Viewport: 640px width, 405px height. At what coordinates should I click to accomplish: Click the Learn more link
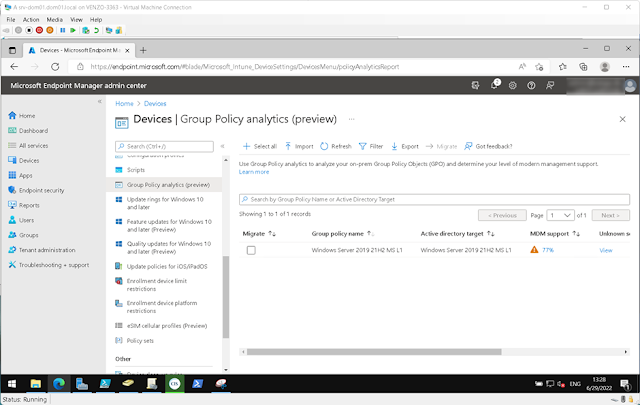tap(254, 172)
